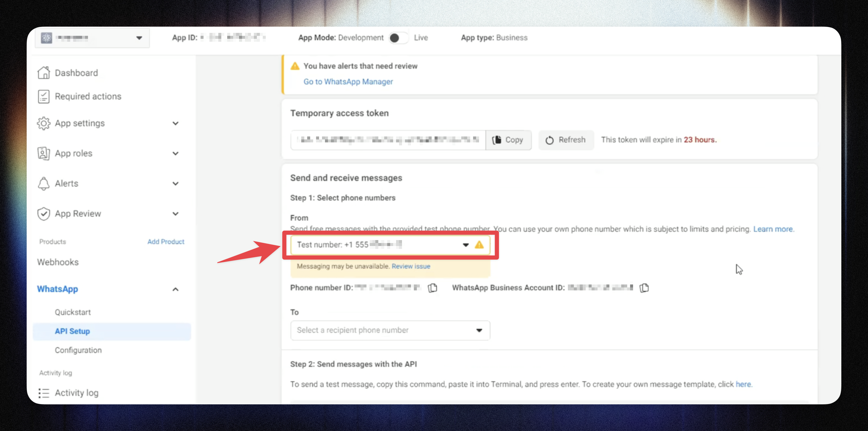Viewport: 868px width, 431px height.
Task: Follow the Go to WhatsApp Manager link
Action: (x=348, y=82)
